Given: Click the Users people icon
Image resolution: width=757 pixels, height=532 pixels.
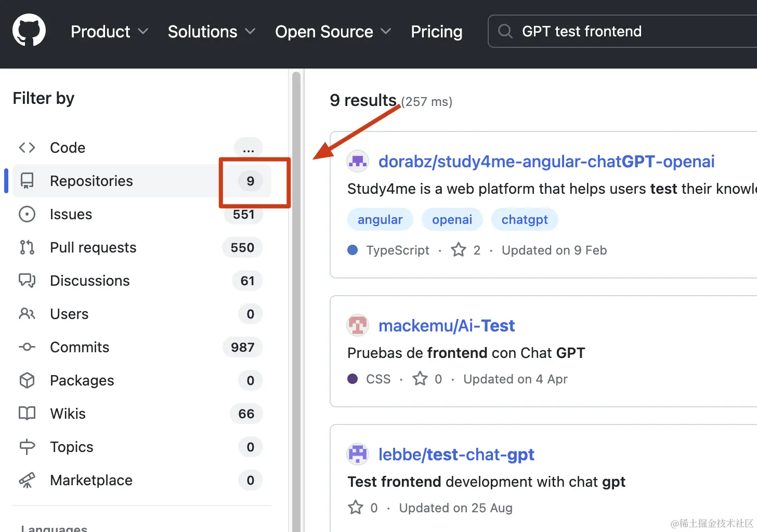Looking at the screenshot, I should point(27,314).
